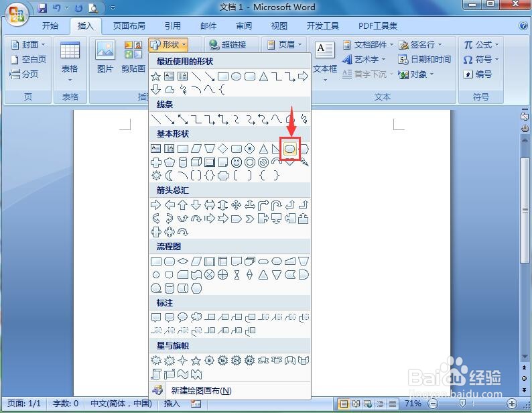Select the up arrow in Block Arrows

(182, 204)
